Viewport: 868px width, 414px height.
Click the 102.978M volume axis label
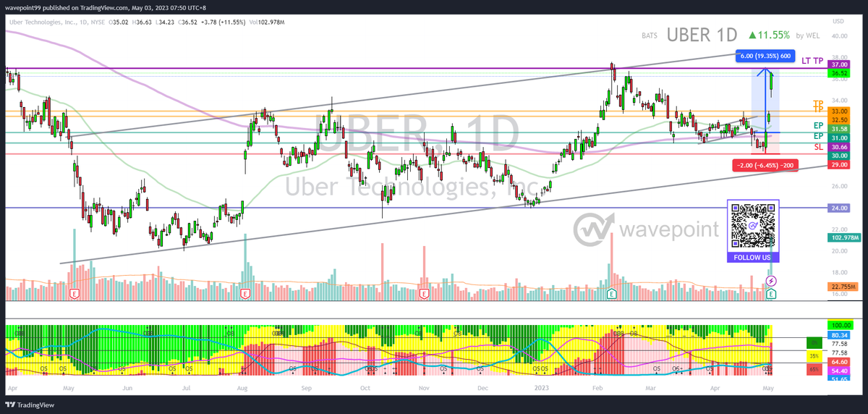[x=843, y=237]
